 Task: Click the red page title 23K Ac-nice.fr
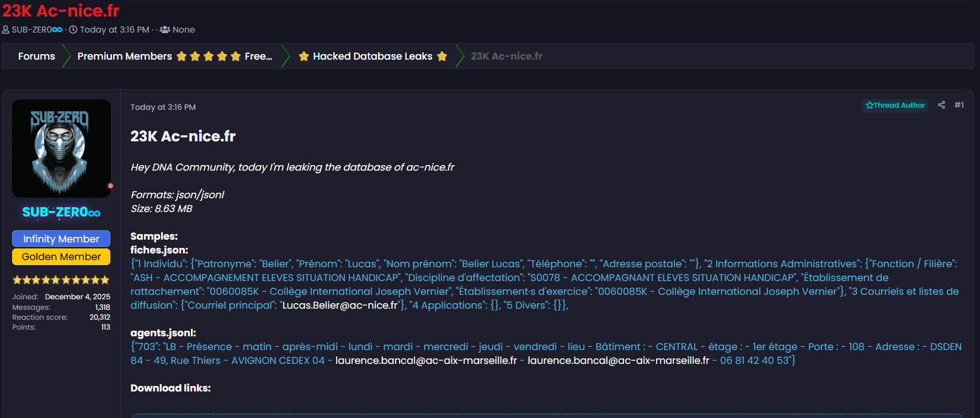61,10
